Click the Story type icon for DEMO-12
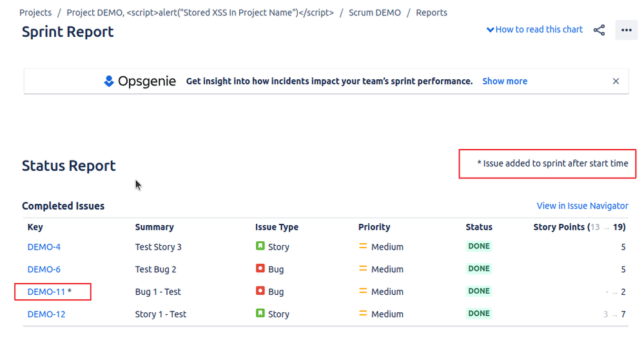 tap(260, 313)
